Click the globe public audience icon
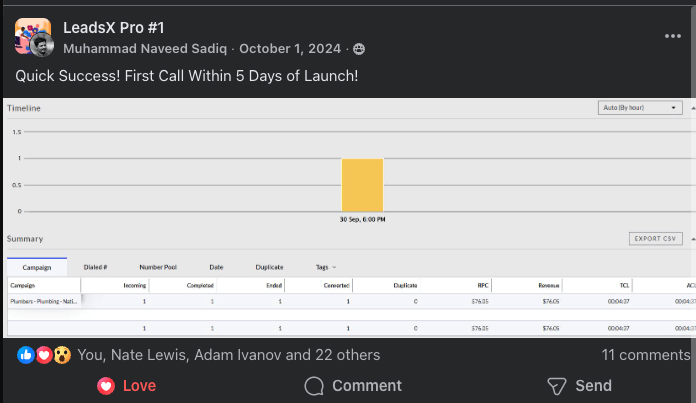This screenshot has width=696, height=403. click(359, 49)
